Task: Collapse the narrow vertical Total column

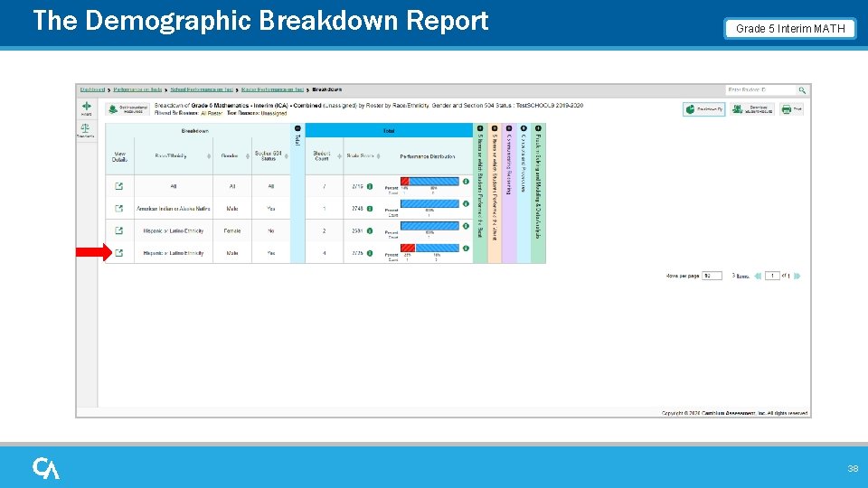Action: click(x=297, y=128)
